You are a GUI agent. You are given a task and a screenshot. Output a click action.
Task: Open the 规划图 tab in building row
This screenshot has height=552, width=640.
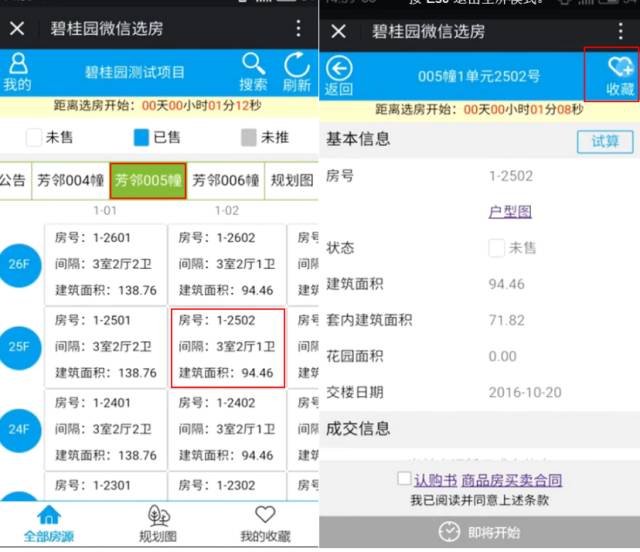point(292,180)
